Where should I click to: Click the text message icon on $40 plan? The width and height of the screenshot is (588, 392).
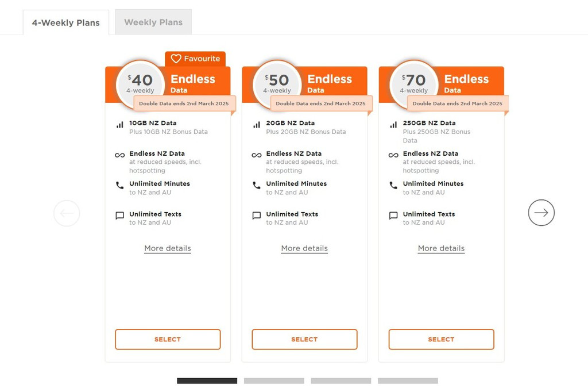click(x=119, y=216)
